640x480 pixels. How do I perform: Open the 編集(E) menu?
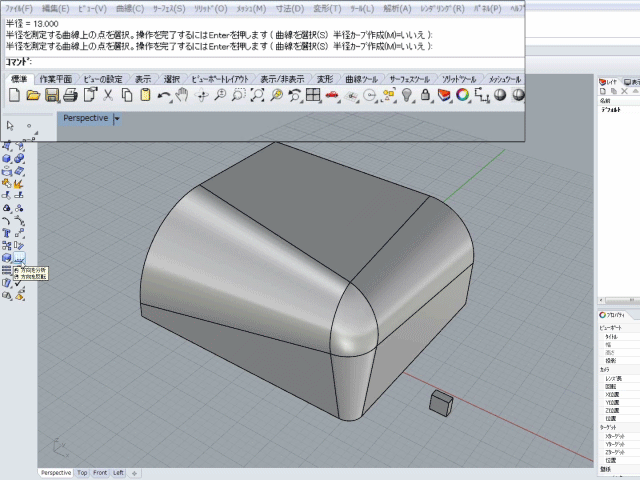pos(55,9)
